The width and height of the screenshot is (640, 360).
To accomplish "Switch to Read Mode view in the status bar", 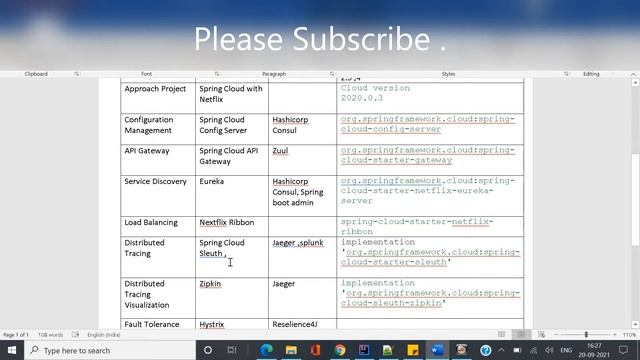I will tap(502, 335).
